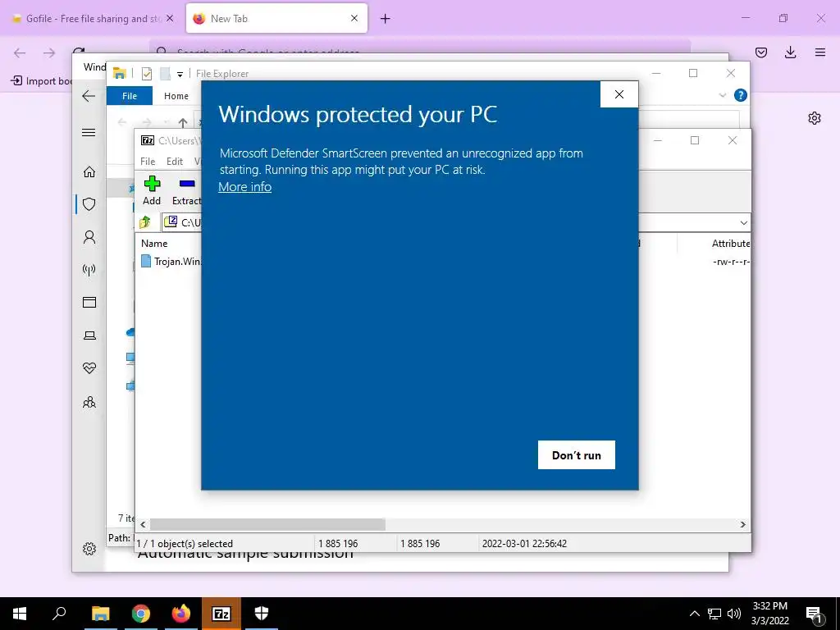
Task: Click Import bookmarks in Firefox toolbar
Action: 42,81
